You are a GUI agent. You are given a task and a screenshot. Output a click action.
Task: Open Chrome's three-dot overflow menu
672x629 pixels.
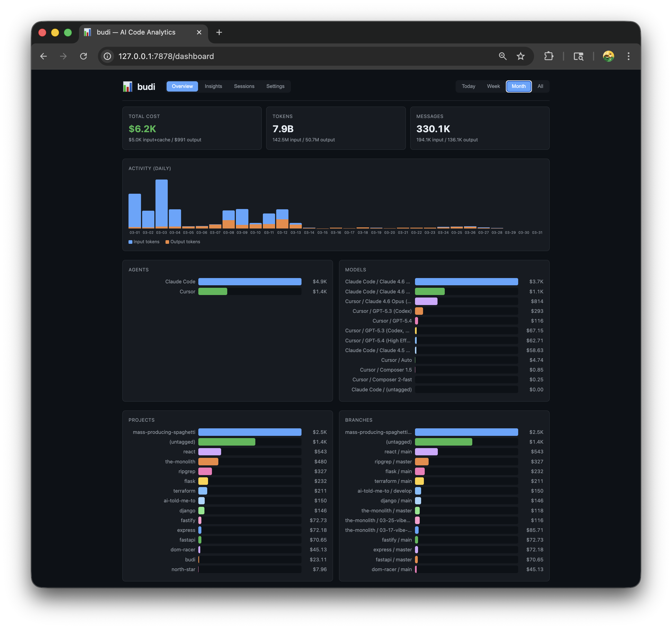[628, 56]
